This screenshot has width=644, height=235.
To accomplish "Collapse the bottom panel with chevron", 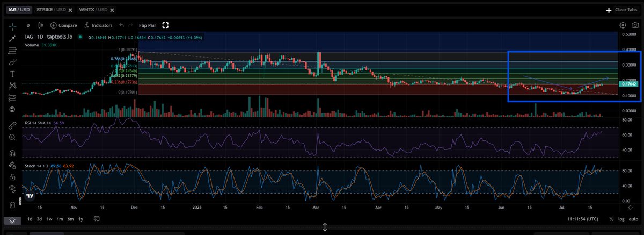I will click(x=12, y=220).
